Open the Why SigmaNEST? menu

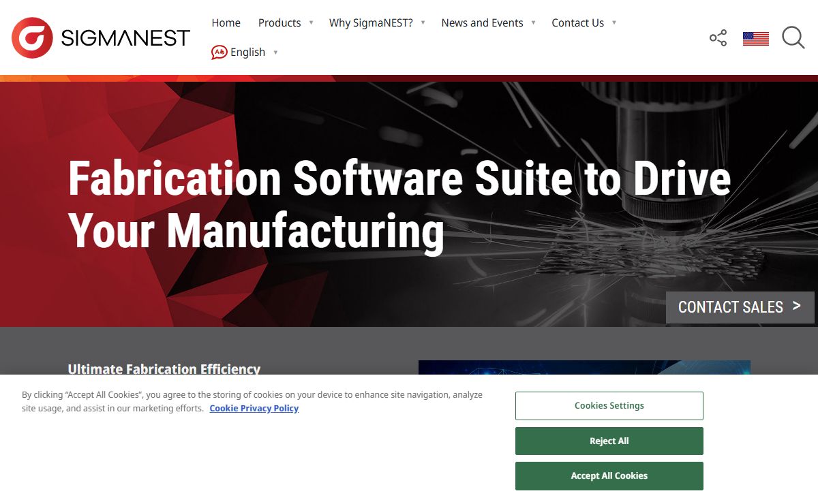[371, 22]
